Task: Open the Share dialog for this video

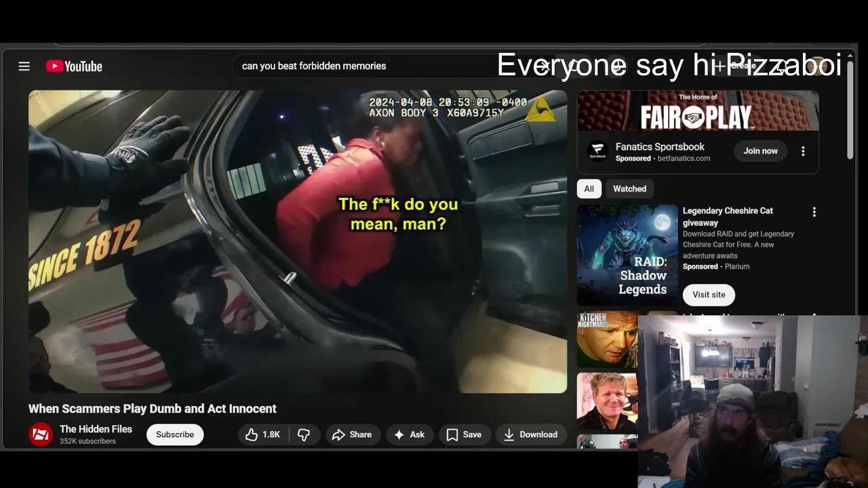Action: (x=353, y=434)
